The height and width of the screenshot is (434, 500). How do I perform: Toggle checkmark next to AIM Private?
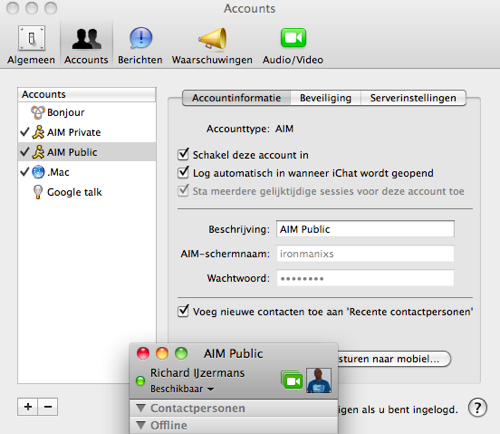[25, 132]
